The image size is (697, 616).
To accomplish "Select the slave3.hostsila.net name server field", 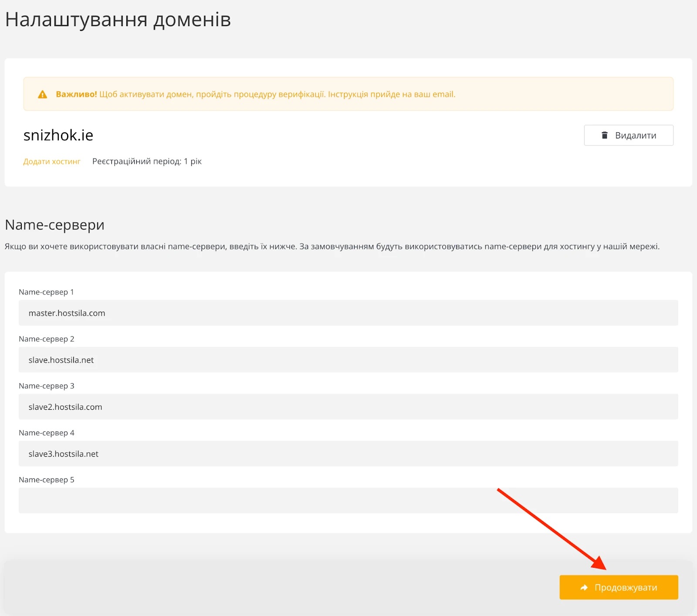I will 348,454.
